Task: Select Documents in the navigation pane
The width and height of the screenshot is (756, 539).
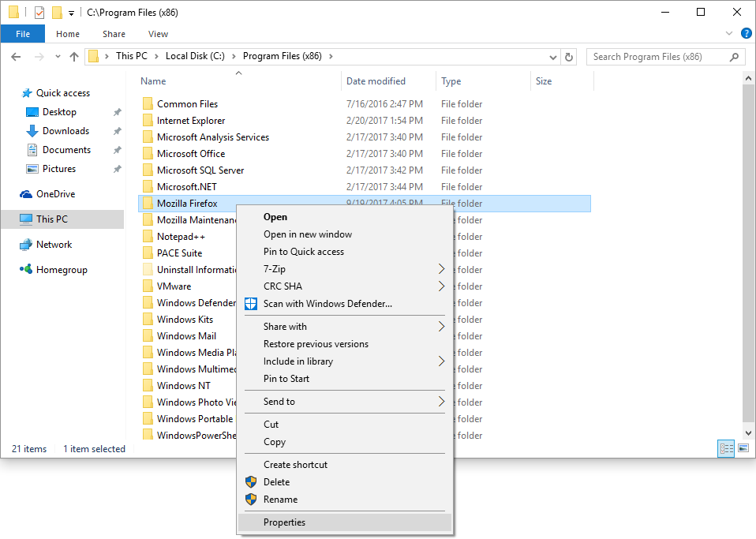Action: 66,149
